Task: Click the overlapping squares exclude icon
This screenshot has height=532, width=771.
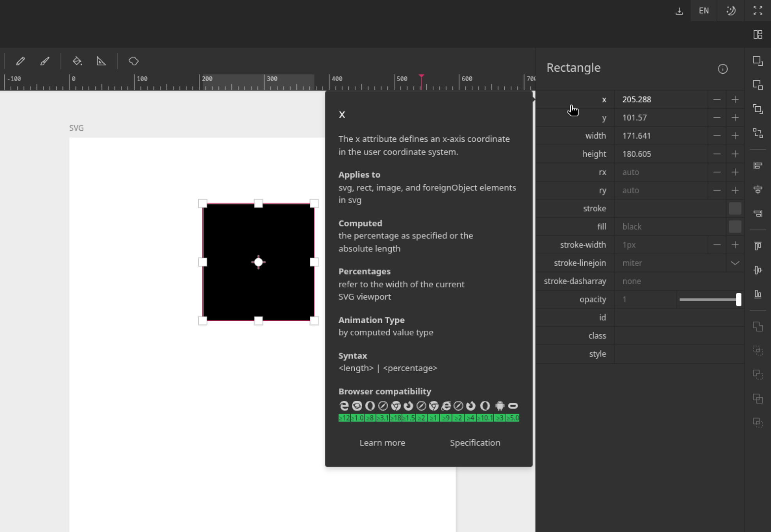Action: click(758, 399)
